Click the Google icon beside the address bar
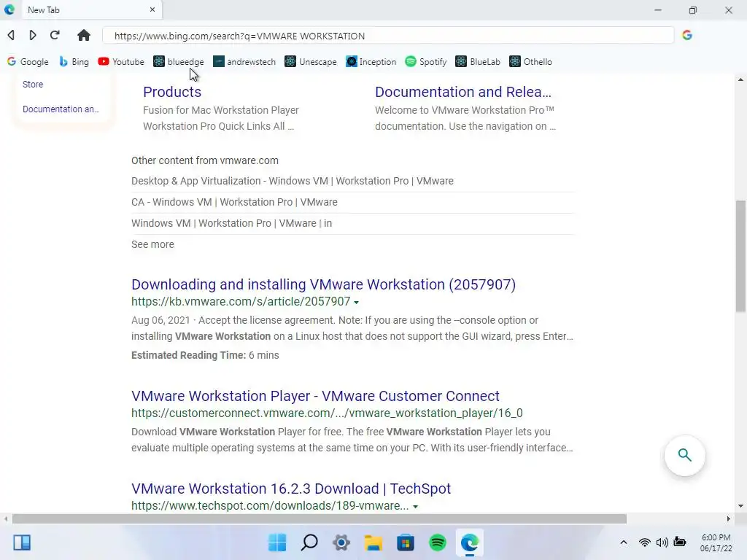Image resolution: width=747 pixels, height=560 pixels. click(x=687, y=35)
